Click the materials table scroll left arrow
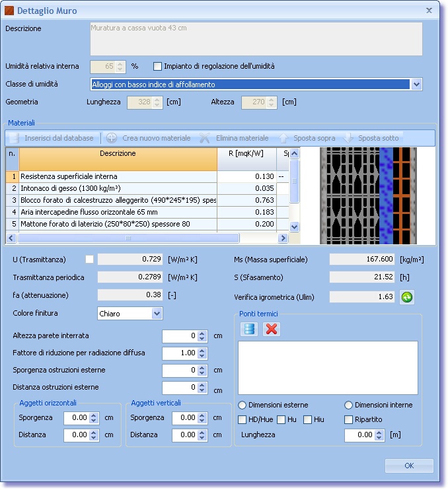The image size is (448, 490). [x=11, y=238]
